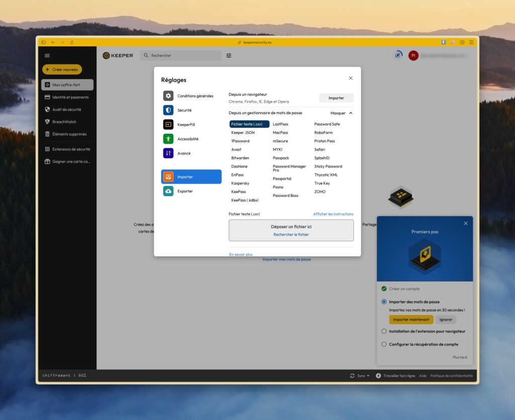Viewport: 515px width, 420px height.
Task: Select Importer des mots de passe radio
Action: (384, 301)
